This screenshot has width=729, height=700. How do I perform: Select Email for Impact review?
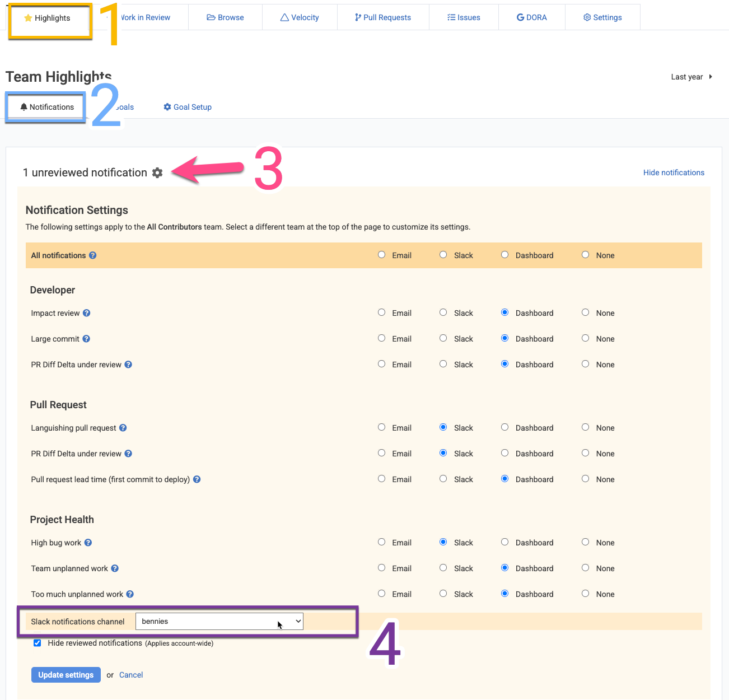(381, 312)
